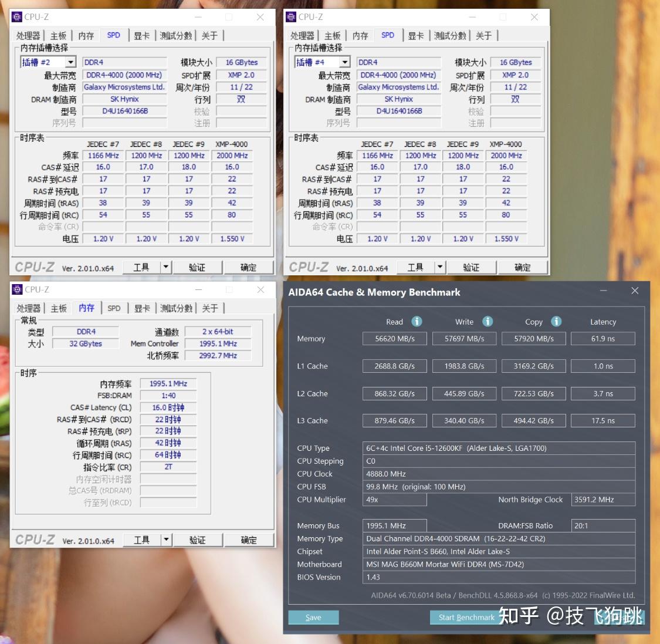Screen dimensions: 660x644
Task: Click DRAM:FSB Ratio value 20:1
Action: tap(603, 525)
